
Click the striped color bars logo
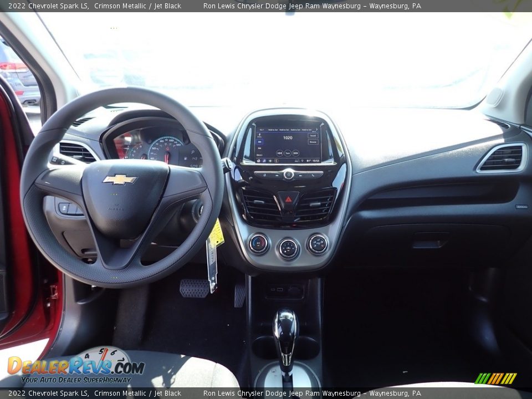coord(495,378)
